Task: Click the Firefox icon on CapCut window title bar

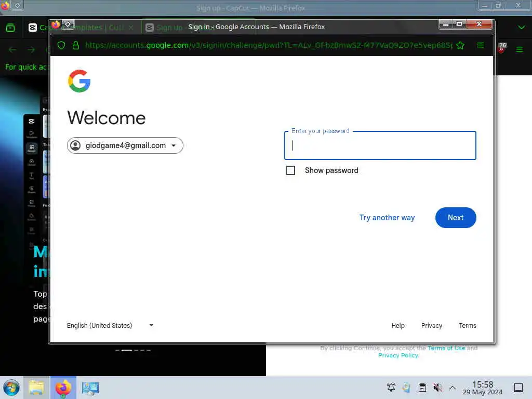Action: coord(5,5)
